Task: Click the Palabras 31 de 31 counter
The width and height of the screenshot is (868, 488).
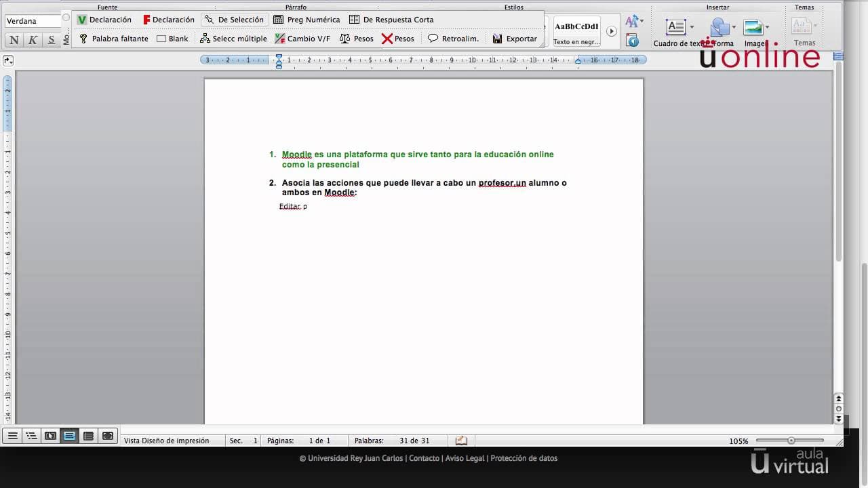Action: pyautogui.click(x=392, y=441)
